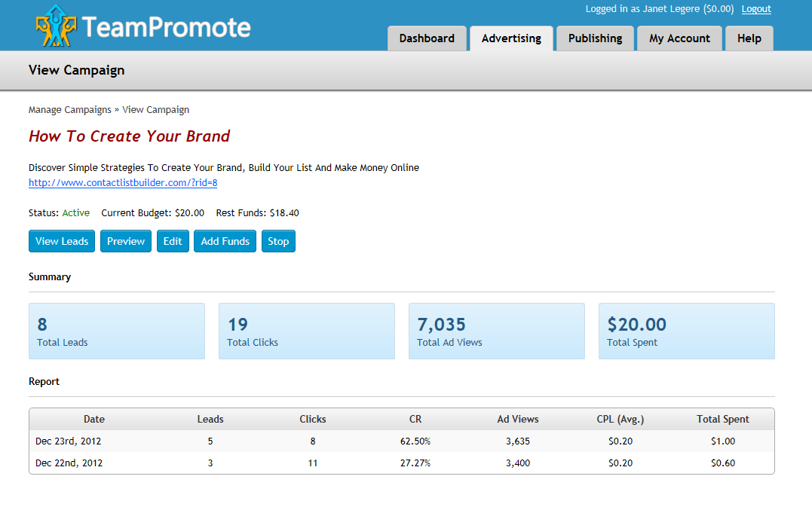Click the Ad Views column header
This screenshot has height=510, width=812.
pyautogui.click(x=518, y=419)
